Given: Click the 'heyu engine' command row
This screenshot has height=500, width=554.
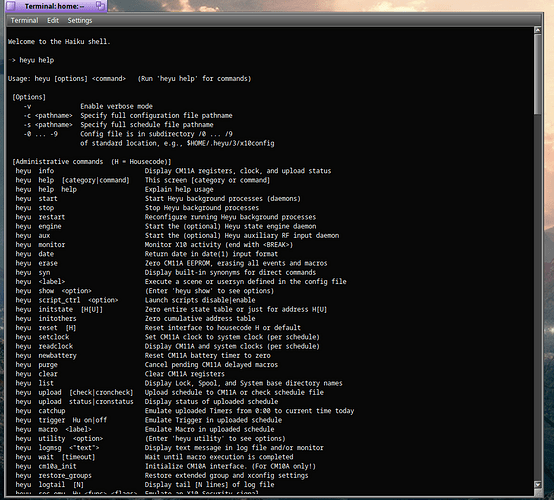Looking at the screenshot, I should click(166, 226).
